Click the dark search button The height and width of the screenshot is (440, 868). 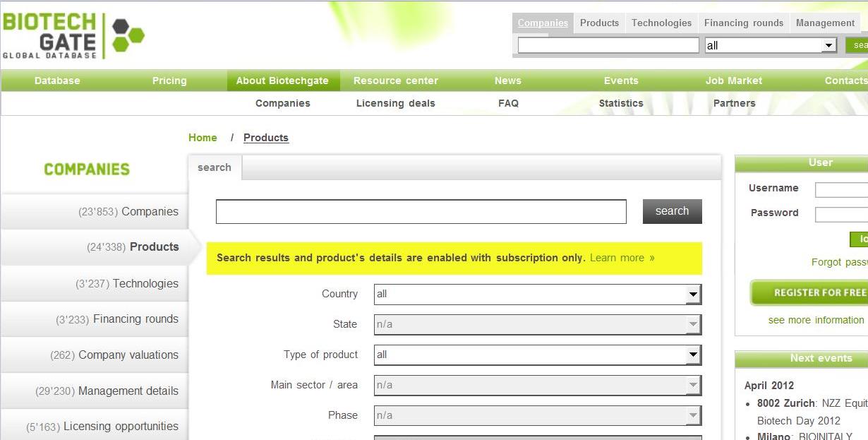coord(673,211)
